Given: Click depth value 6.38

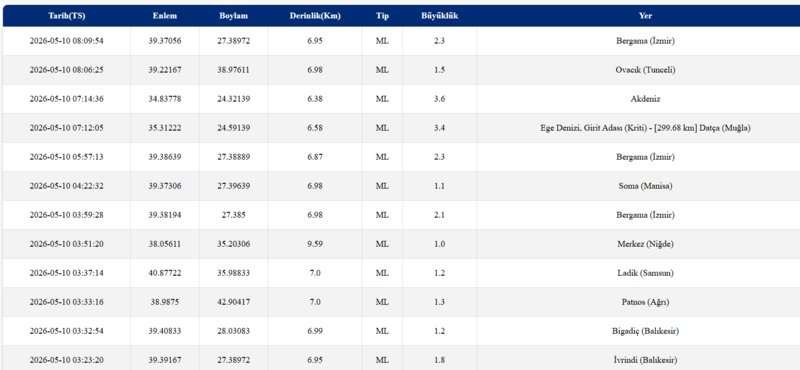Looking at the screenshot, I should pos(315,100).
